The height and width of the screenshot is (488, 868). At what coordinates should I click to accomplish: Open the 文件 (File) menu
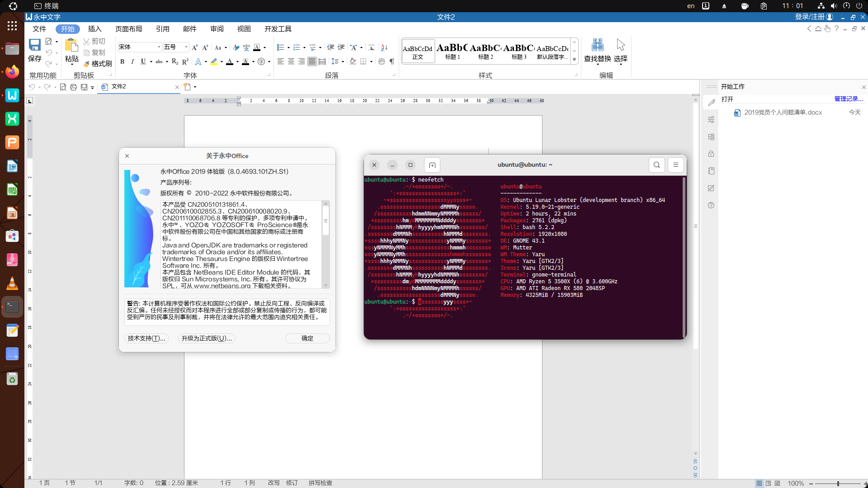(39, 29)
